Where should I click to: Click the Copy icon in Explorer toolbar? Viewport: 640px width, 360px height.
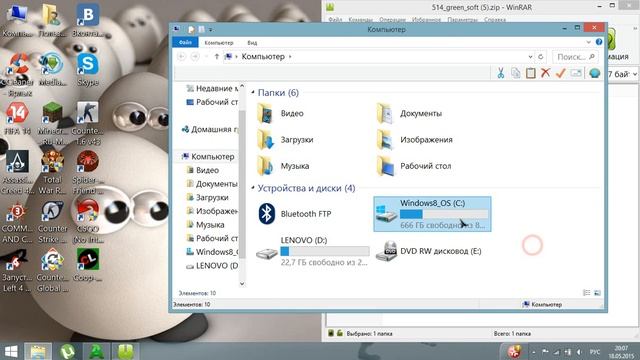(x=516, y=73)
